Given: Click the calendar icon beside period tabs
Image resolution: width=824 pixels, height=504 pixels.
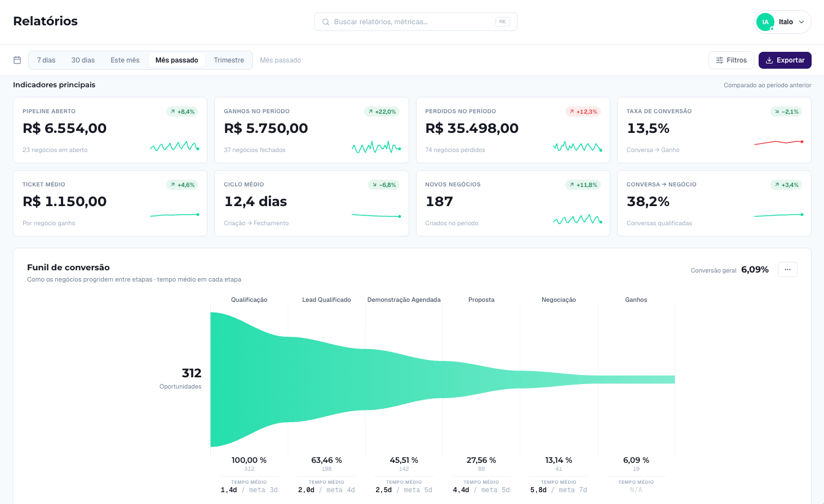Looking at the screenshot, I should point(17,60).
